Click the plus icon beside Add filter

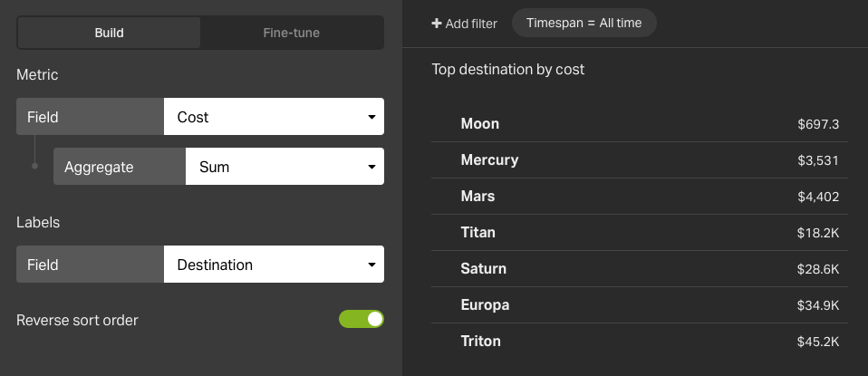click(x=437, y=24)
